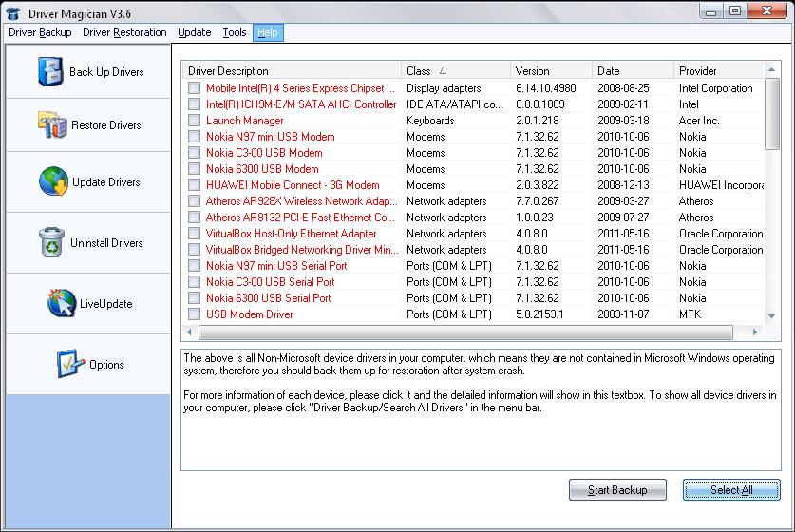
Task: Check the USB Modem Driver checkbox
Action: (x=194, y=313)
